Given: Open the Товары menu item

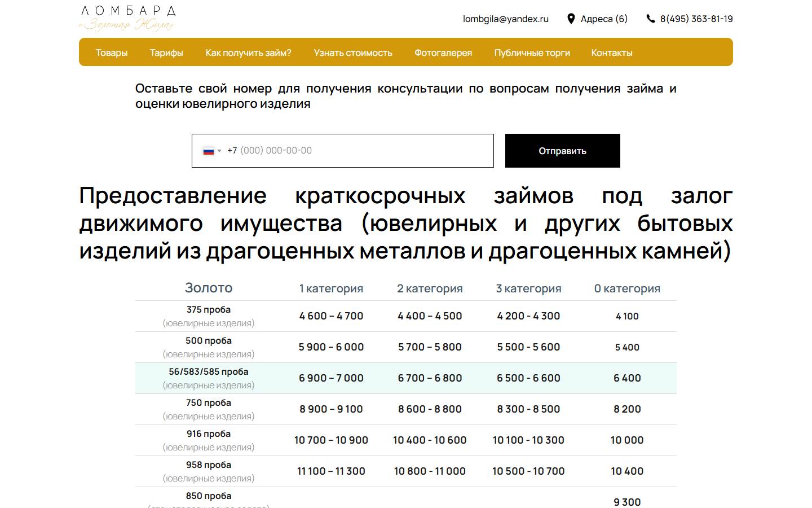Looking at the screenshot, I should (x=112, y=52).
